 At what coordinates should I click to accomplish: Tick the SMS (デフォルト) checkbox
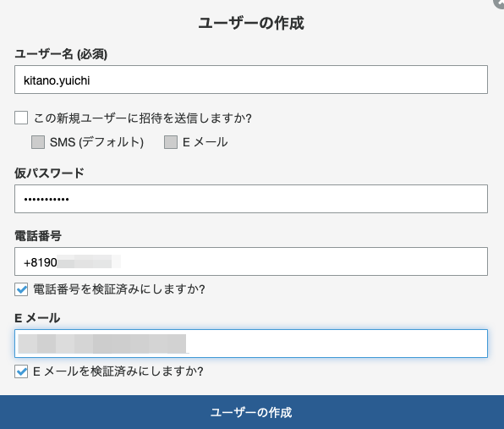coord(38,142)
